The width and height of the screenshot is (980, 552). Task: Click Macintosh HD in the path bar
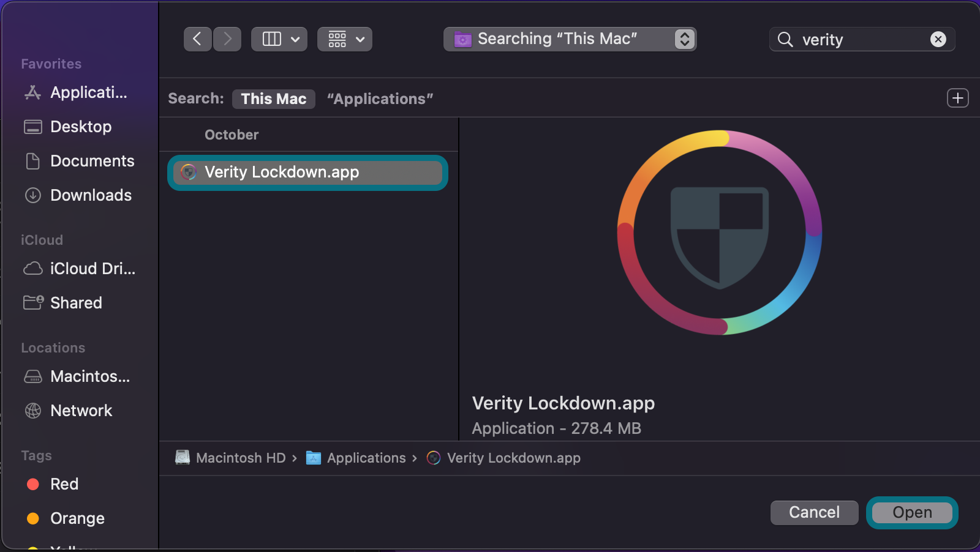point(241,458)
